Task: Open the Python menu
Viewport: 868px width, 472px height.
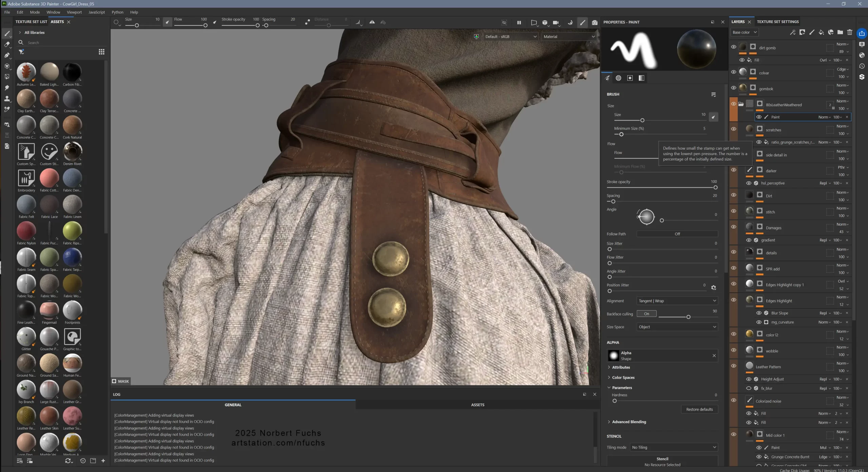Action: pos(117,12)
